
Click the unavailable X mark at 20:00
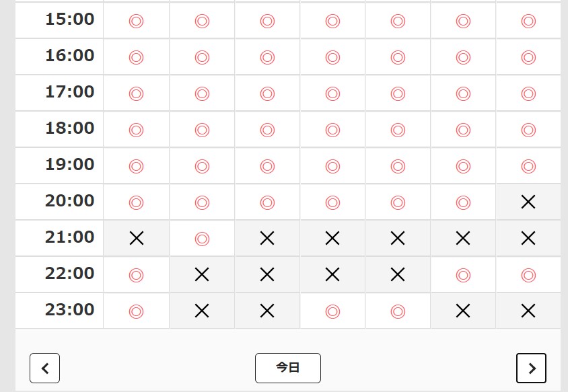click(x=528, y=202)
